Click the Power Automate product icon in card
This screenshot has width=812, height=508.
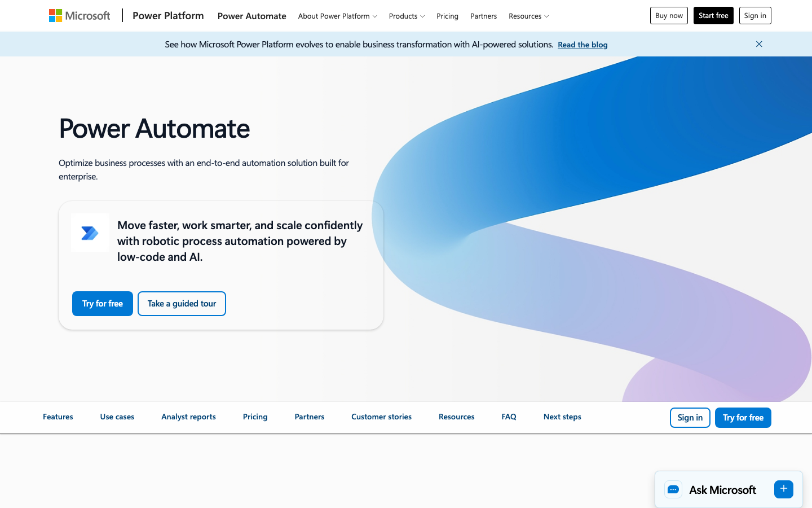click(90, 233)
